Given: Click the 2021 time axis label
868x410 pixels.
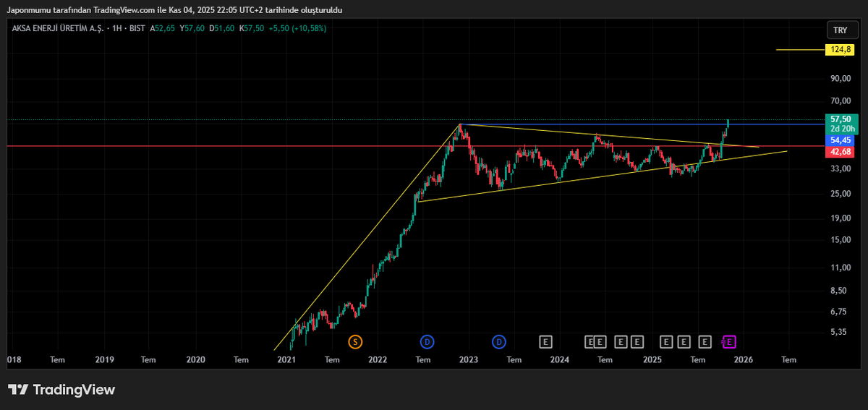Looking at the screenshot, I should [x=286, y=359].
